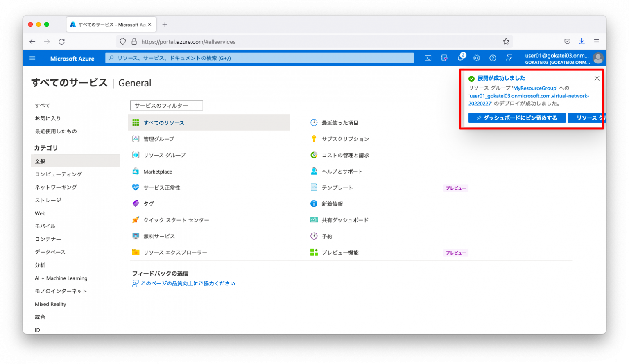The width and height of the screenshot is (629, 364).
Task: Click the Marketplace bag icon
Action: coord(136,171)
